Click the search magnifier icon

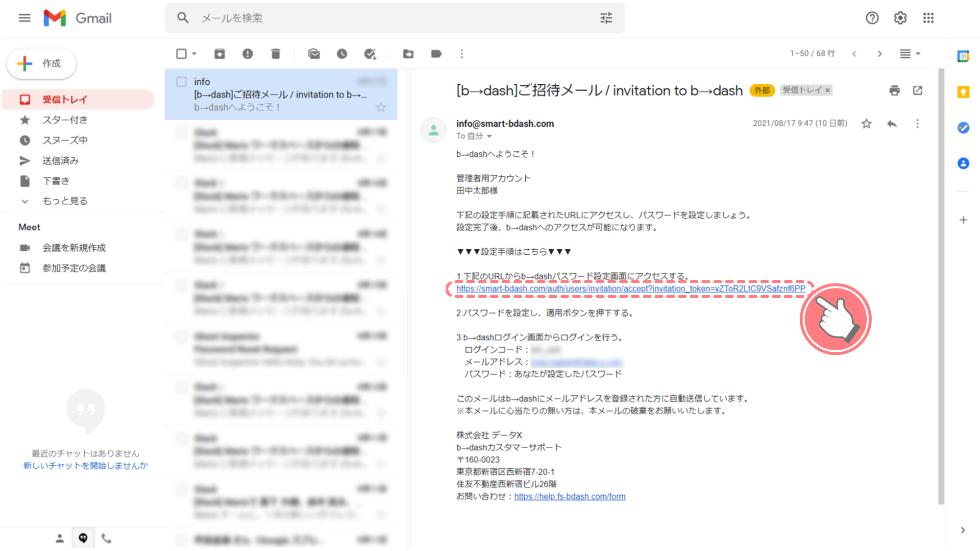tap(183, 18)
